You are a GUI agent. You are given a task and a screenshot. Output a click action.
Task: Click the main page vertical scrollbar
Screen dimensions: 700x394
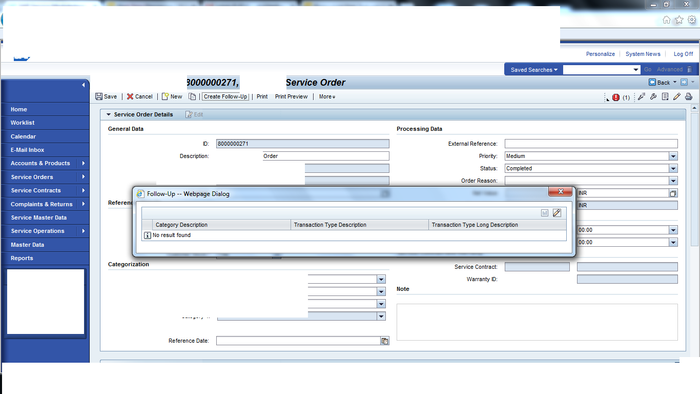point(694,178)
